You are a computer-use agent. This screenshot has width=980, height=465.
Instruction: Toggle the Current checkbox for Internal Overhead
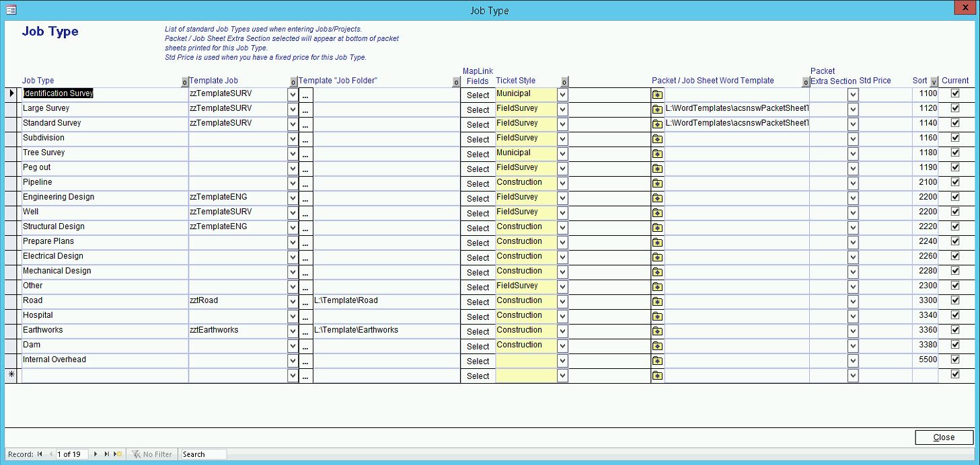tap(954, 360)
